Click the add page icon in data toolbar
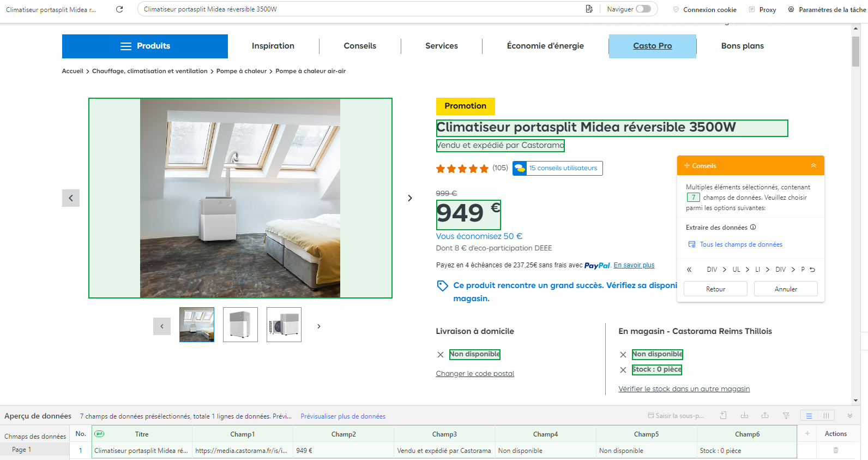This screenshot has height=460, width=868. pyautogui.click(x=724, y=415)
